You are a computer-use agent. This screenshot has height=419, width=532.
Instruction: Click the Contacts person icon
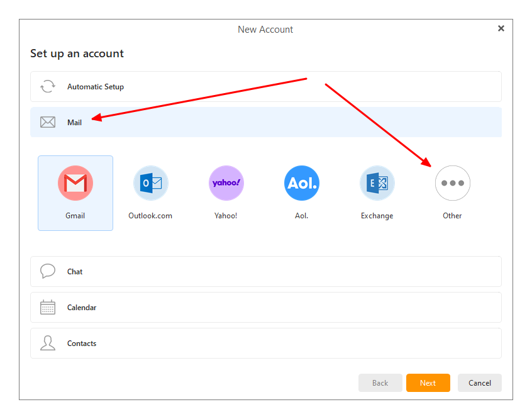pyautogui.click(x=48, y=343)
